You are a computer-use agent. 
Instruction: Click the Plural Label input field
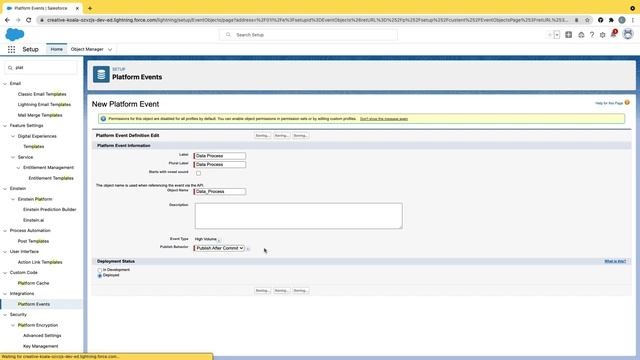point(220,164)
